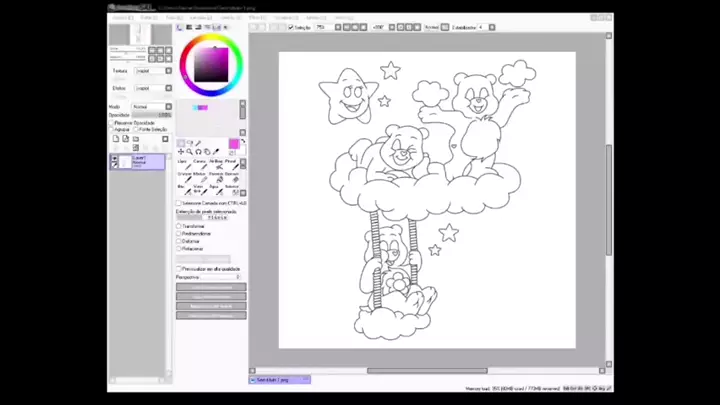
Task: Choose the Caneta pen brush
Action: click(200, 164)
